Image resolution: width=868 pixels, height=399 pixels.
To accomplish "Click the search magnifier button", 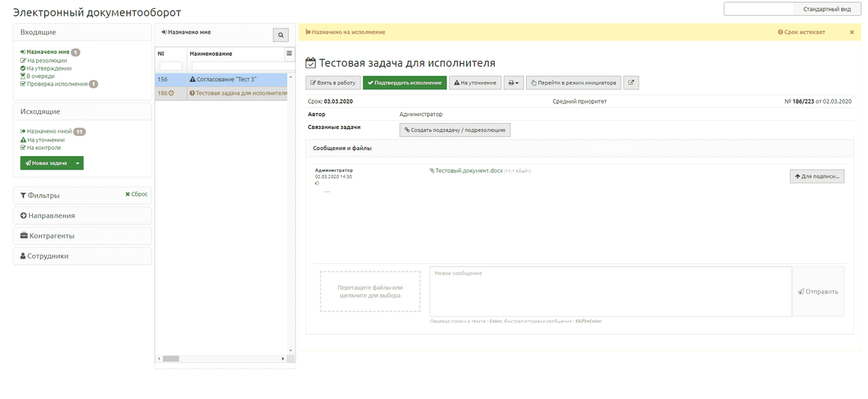I will [x=280, y=35].
